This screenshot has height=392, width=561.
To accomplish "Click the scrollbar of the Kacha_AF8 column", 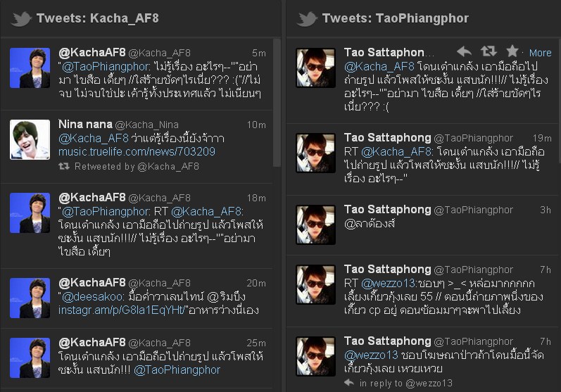I will click(x=277, y=103).
